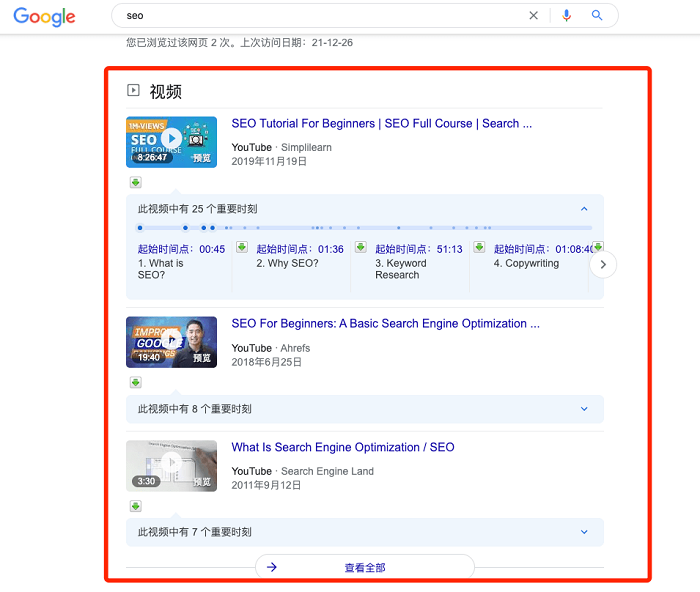
Task: Click the blue search magnifier icon
Action: (x=597, y=16)
